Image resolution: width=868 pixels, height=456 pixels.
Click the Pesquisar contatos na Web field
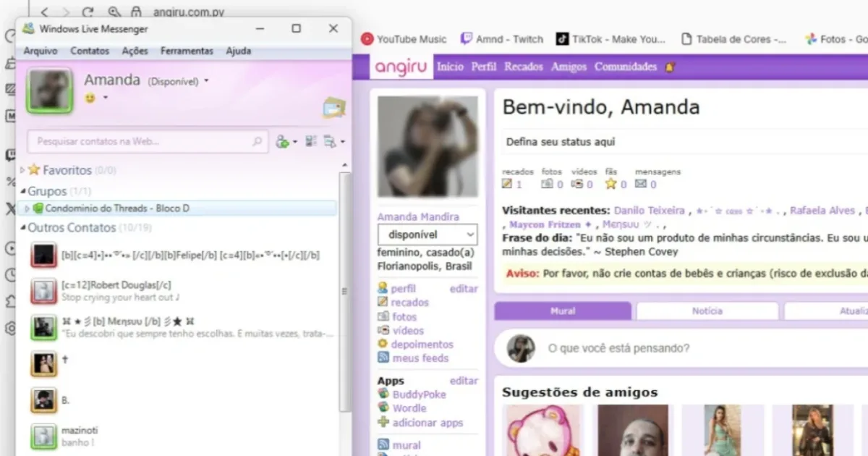147,141
